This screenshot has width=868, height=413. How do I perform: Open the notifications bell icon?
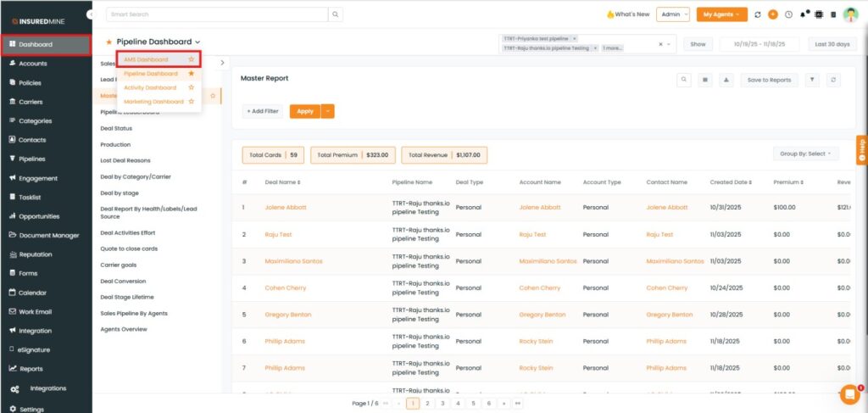click(x=803, y=14)
